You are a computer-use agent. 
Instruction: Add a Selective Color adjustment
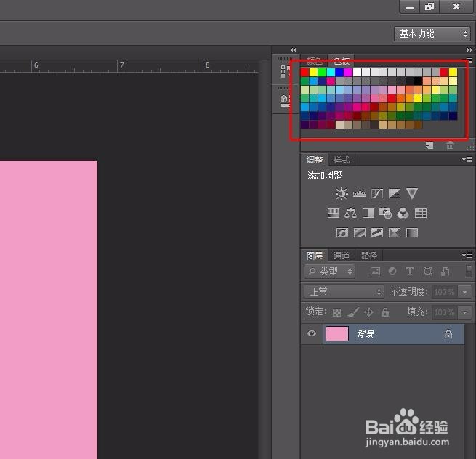click(x=395, y=232)
